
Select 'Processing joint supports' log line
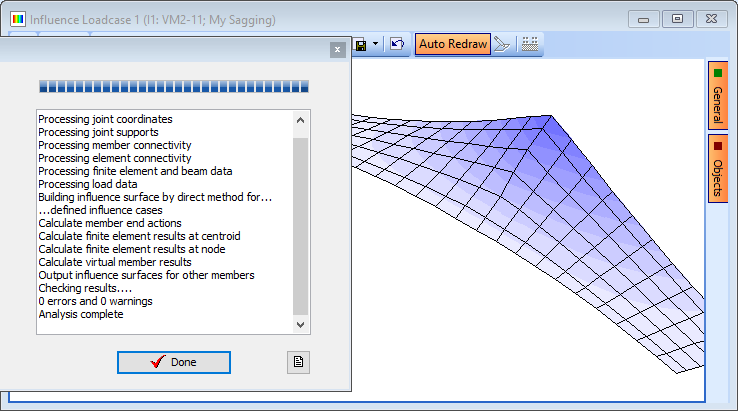pos(98,132)
